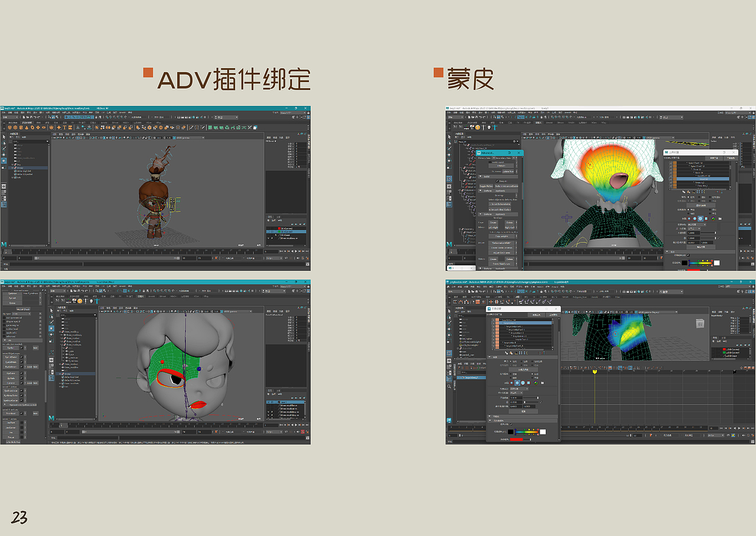
Task: Collapse the Build section in the AdvancedSkeleton panel
Action: 481,176
